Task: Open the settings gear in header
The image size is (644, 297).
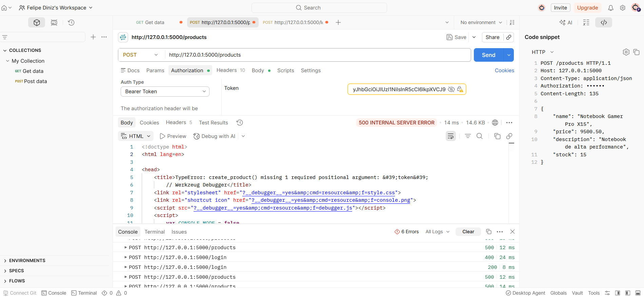Action: tap(623, 8)
